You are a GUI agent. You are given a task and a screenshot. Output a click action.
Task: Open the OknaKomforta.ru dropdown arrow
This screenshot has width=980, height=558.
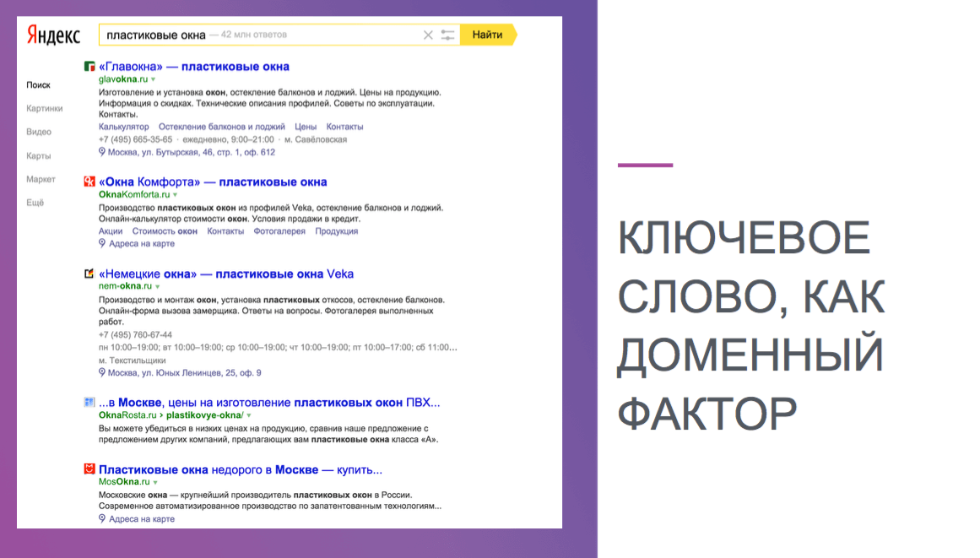[x=175, y=195]
